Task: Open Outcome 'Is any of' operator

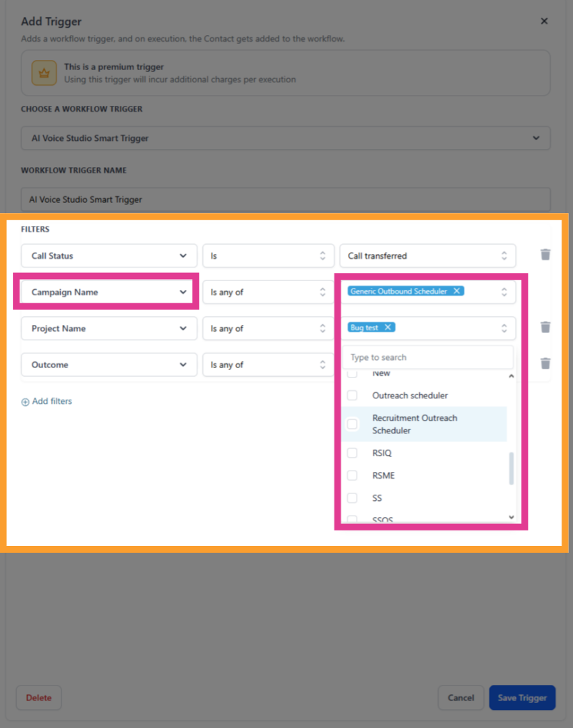Action: pos(268,365)
